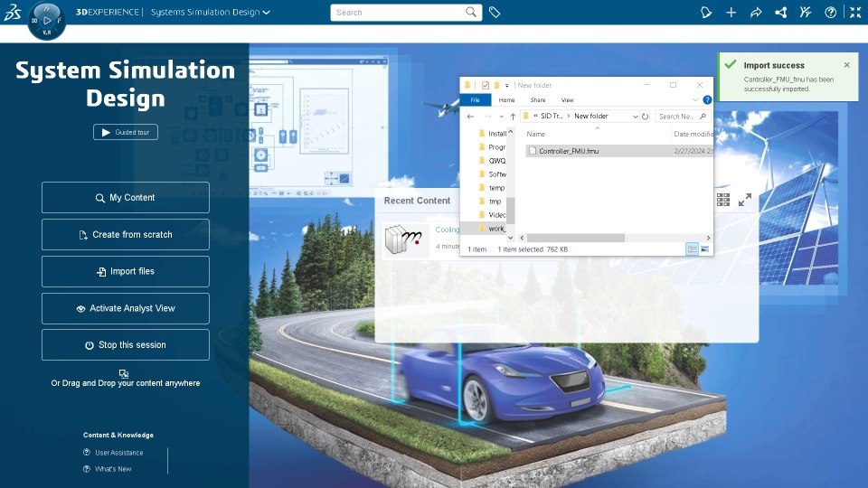Switch Explorer to details view icon

pyautogui.click(x=692, y=249)
